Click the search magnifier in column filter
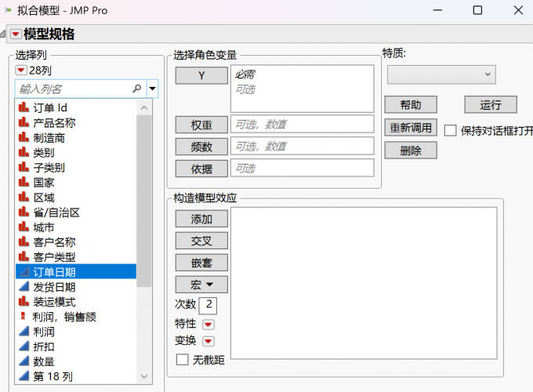The image size is (533, 392). point(137,89)
